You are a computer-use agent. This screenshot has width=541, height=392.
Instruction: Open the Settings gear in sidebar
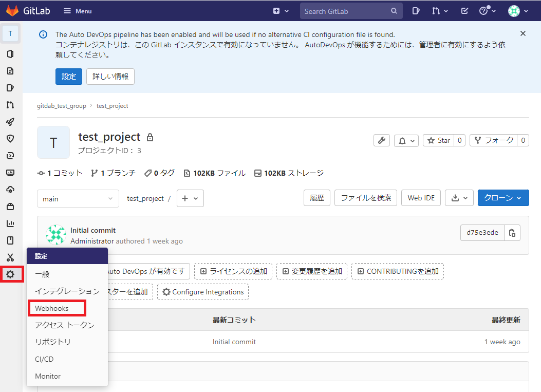coord(10,274)
